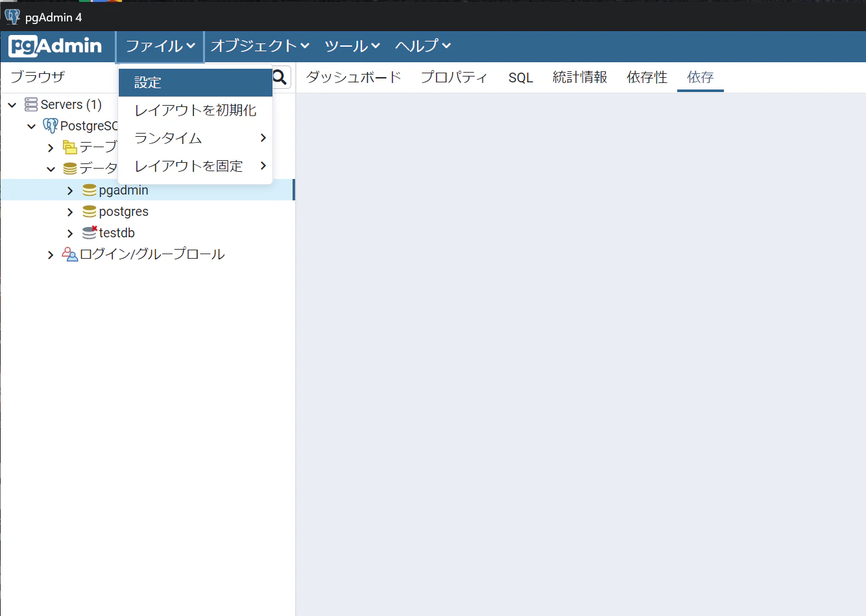Switch to the 統計情報 tab
The height and width of the screenshot is (616, 866).
pyautogui.click(x=580, y=77)
